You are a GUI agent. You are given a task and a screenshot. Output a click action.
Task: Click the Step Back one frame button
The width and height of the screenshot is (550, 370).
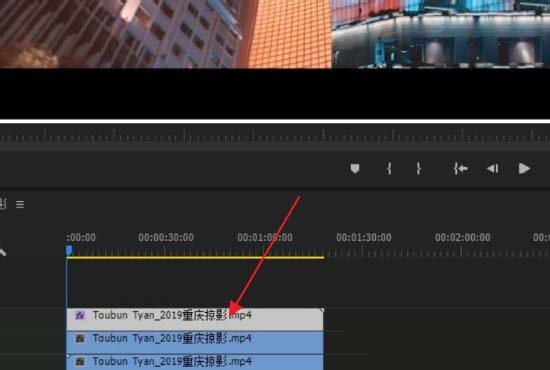click(492, 169)
